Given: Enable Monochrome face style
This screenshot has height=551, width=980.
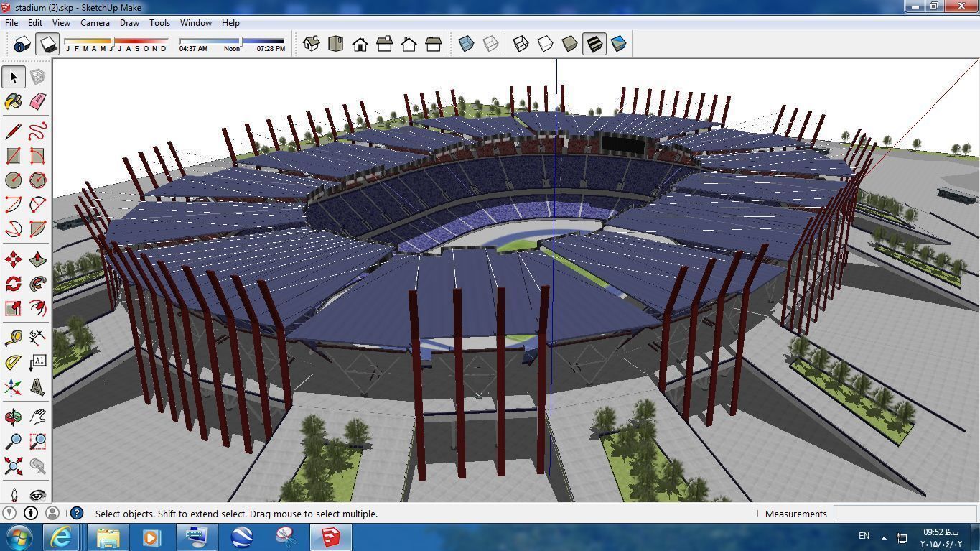Looking at the screenshot, I should pyautogui.click(x=618, y=44).
